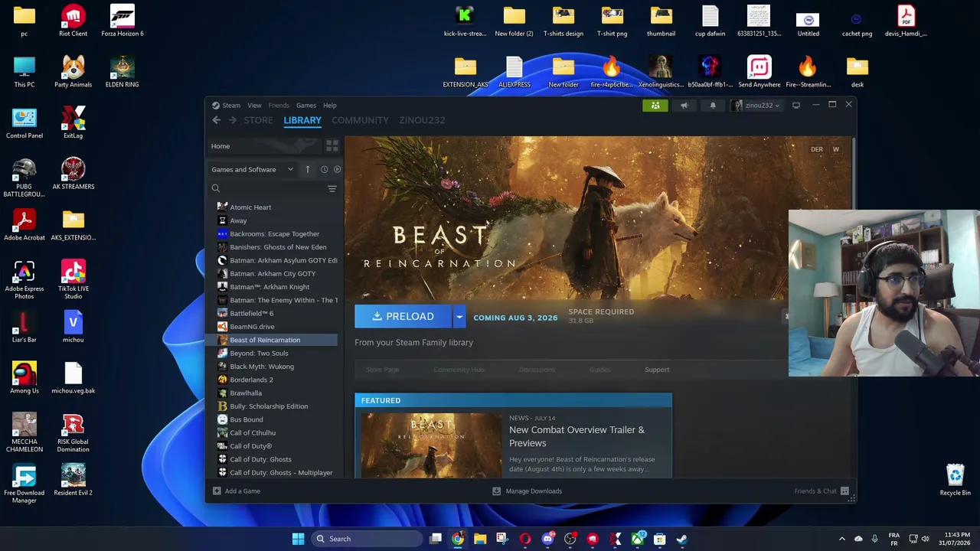Select TikTok LIVE Studio desktop icon
Screen dimensions: 980x551
[x=73, y=279]
